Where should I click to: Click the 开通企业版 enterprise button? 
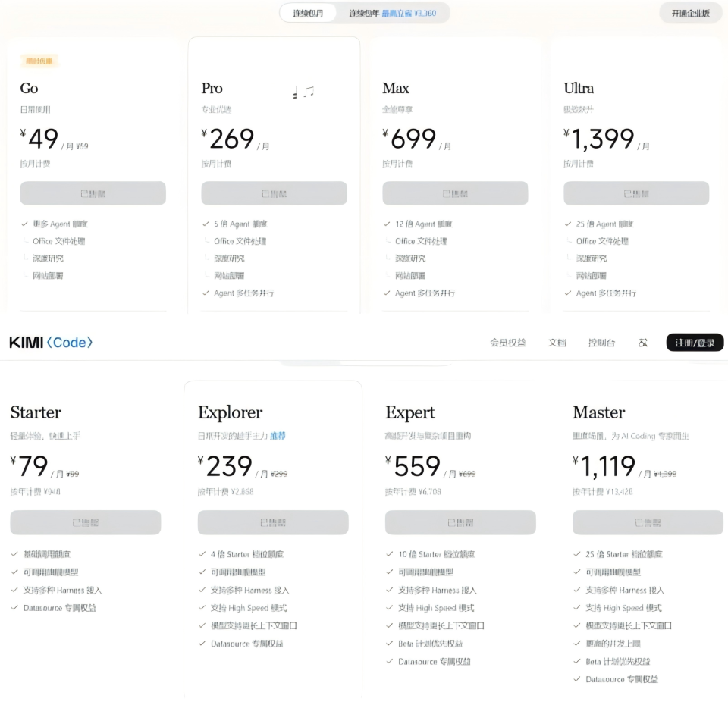[x=690, y=13]
